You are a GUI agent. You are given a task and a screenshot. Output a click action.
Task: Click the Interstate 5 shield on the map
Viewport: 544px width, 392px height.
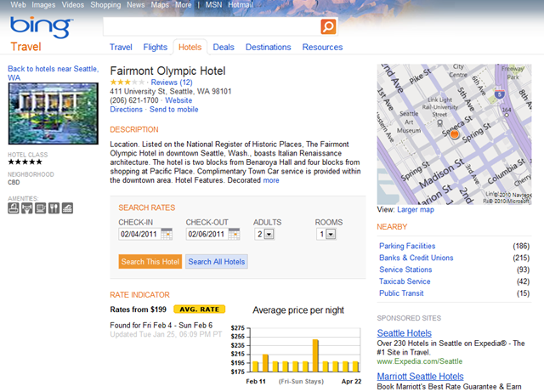pos(500,94)
